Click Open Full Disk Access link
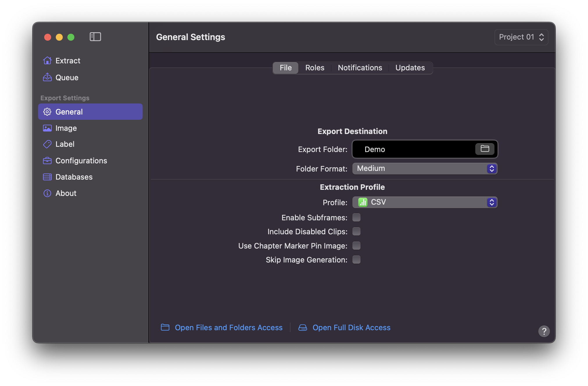This screenshot has width=588, height=386. [351, 328]
